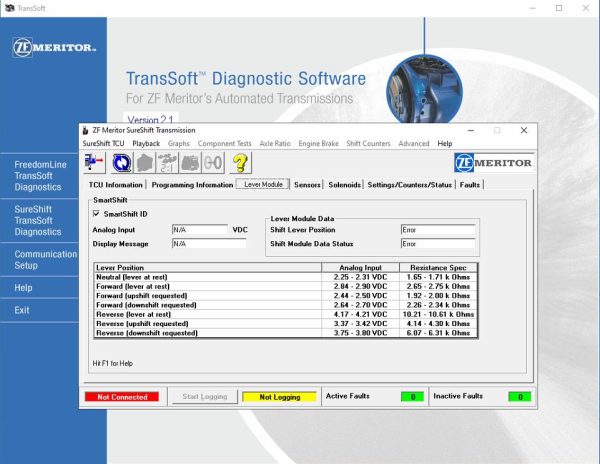Click the TransSoft title bar app icon
The height and width of the screenshot is (464, 600).
(x=10, y=8)
